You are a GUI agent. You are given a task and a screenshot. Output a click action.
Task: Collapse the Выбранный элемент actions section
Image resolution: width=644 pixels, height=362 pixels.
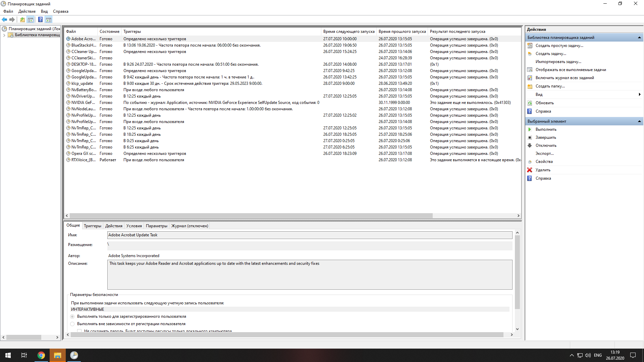[x=639, y=121]
